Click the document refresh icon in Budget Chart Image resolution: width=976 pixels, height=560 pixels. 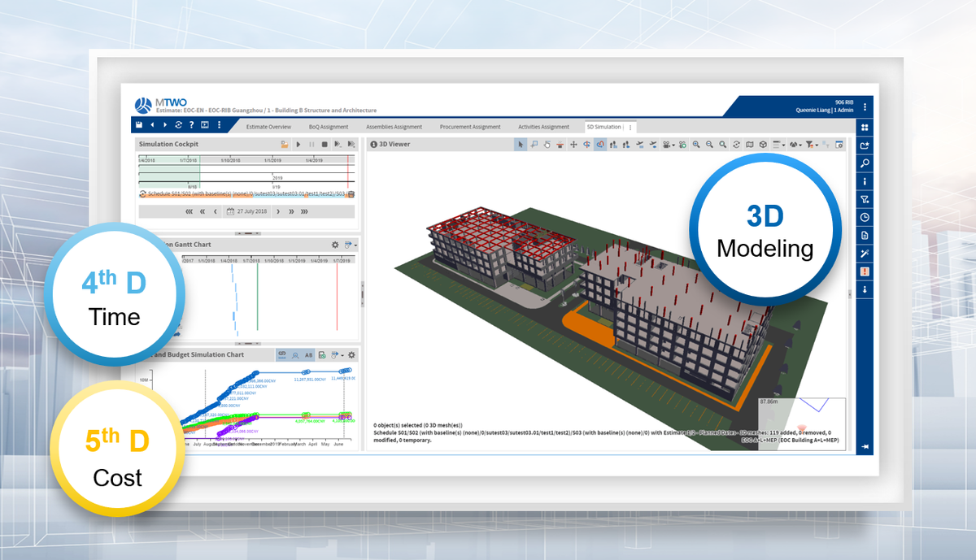(x=322, y=355)
